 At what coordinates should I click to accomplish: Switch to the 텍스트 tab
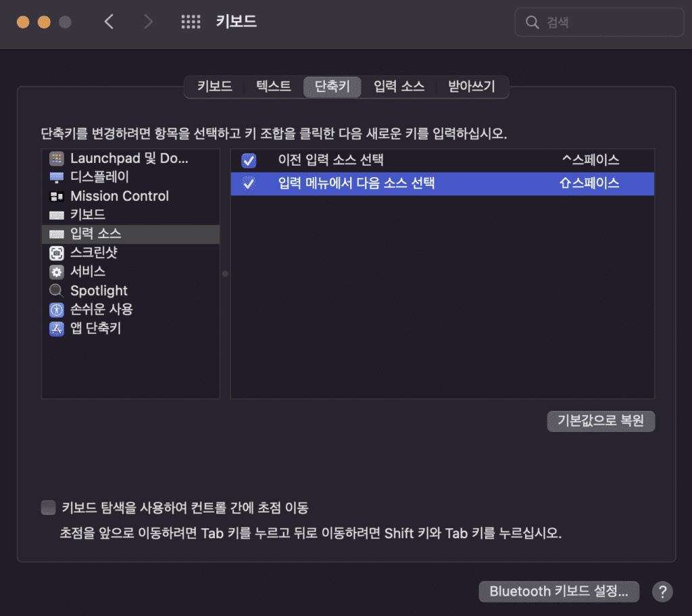pos(274,87)
